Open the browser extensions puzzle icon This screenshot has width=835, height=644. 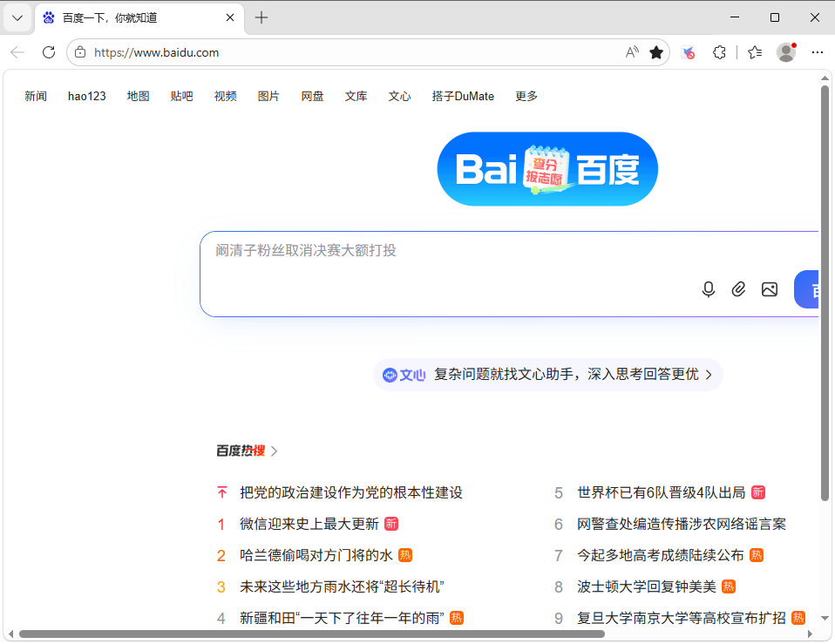point(719,52)
